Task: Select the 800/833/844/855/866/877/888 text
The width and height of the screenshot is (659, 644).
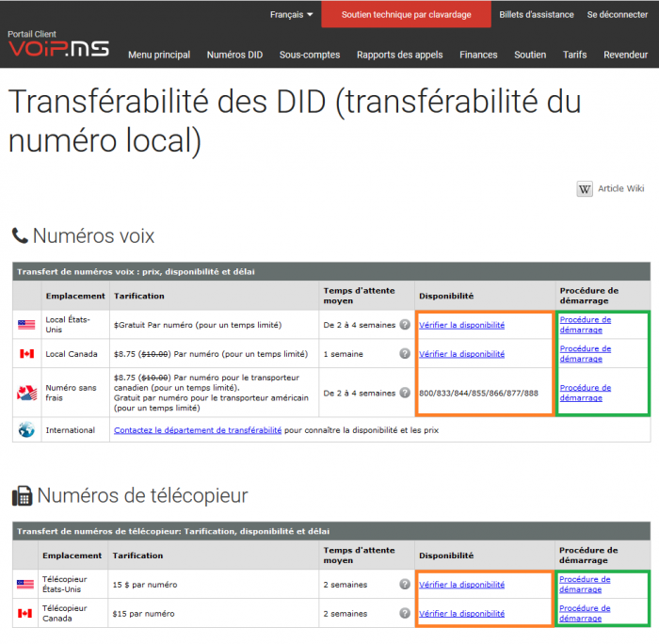Action: (478, 393)
